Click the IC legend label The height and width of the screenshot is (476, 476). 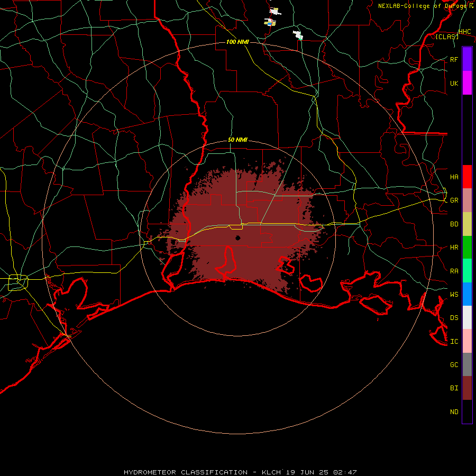(x=454, y=341)
